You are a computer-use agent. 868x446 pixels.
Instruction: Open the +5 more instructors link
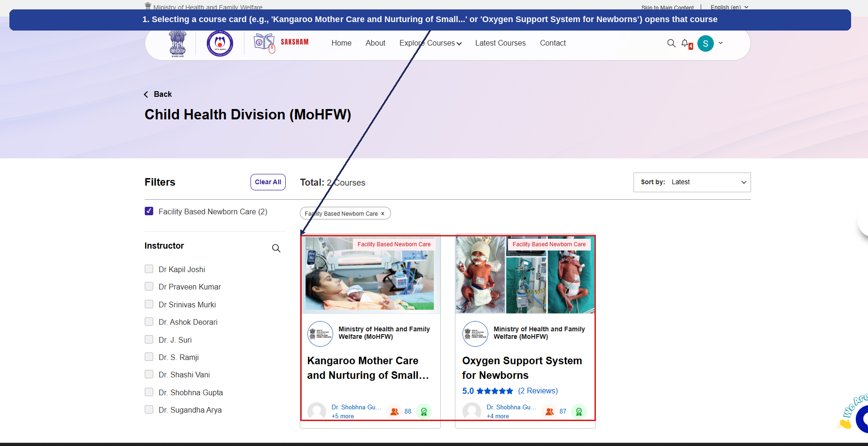(343, 416)
